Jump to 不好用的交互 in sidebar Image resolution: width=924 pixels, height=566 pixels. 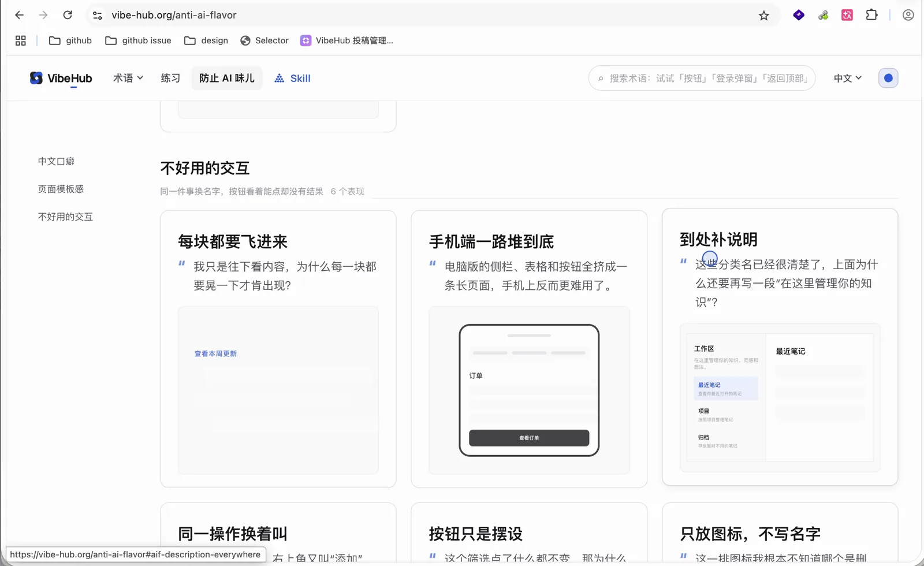click(x=65, y=217)
